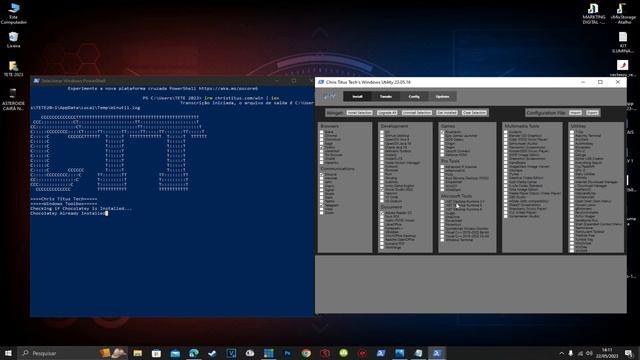640x360 pixels.
Task: Launch Google Chrome from the taskbar
Action: click(x=306, y=353)
